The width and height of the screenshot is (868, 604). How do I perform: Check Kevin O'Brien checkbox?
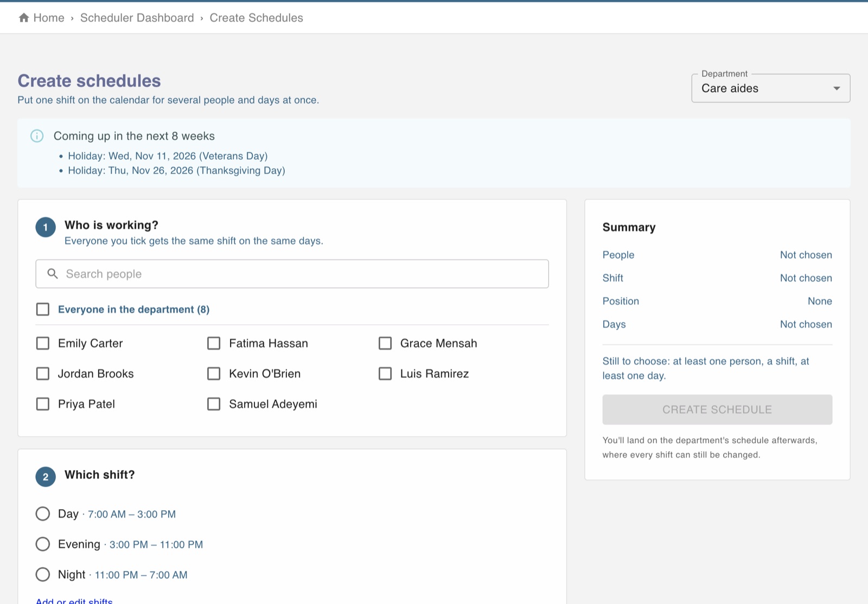pos(214,374)
